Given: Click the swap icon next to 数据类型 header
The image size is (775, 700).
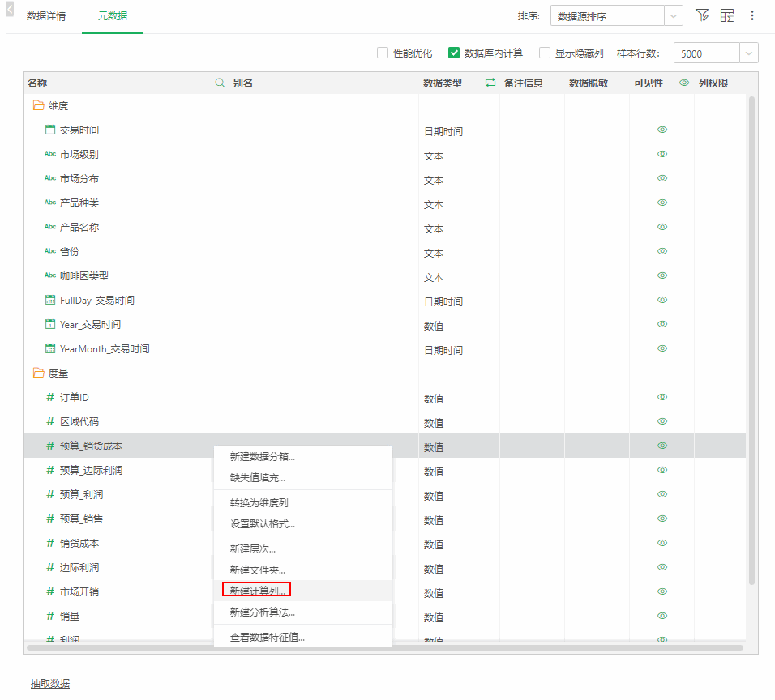Looking at the screenshot, I should [490, 83].
